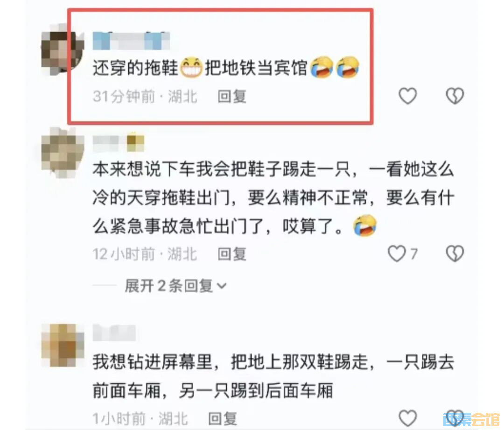504x430 pixels.
Task: Click the 31分钟前 · 湖北 timestamp
Action: (x=145, y=97)
